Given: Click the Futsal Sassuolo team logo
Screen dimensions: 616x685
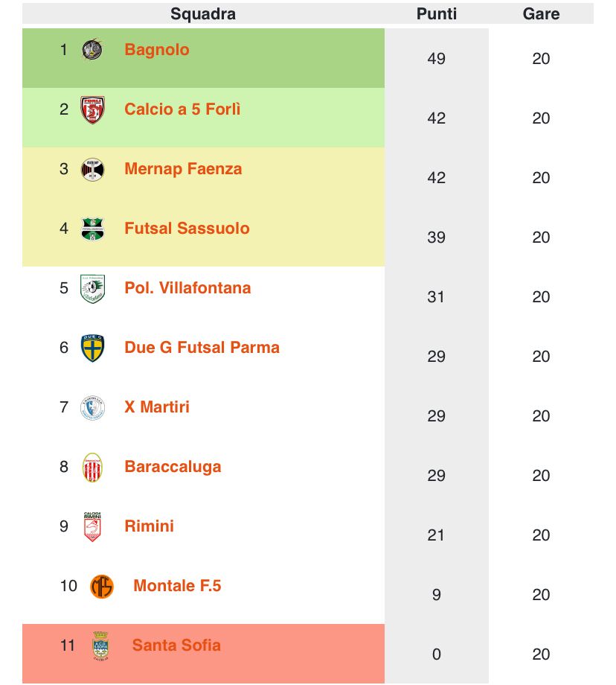Looking at the screenshot, I should [x=92, y=229].
